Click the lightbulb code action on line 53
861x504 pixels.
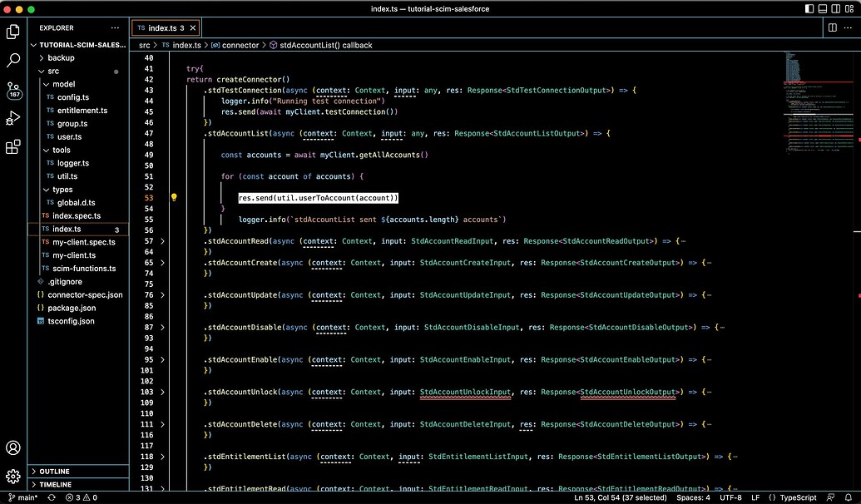174,197
